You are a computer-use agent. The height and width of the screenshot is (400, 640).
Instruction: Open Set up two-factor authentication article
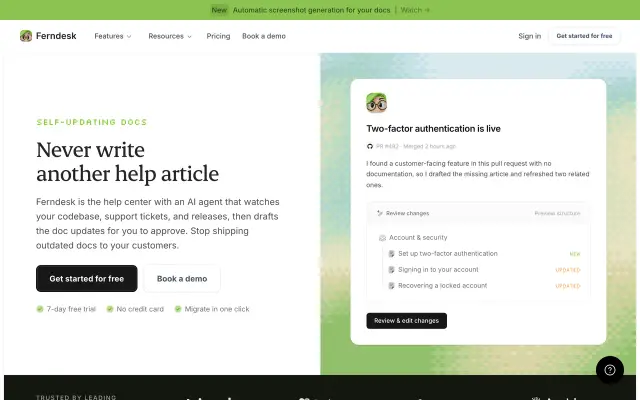[x=448, y=253]
